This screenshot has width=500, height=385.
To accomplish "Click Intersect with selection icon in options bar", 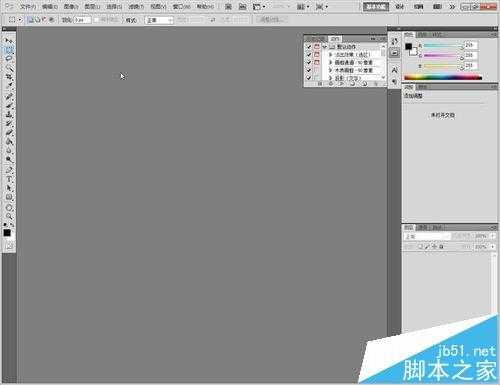I will coord(51,20).
